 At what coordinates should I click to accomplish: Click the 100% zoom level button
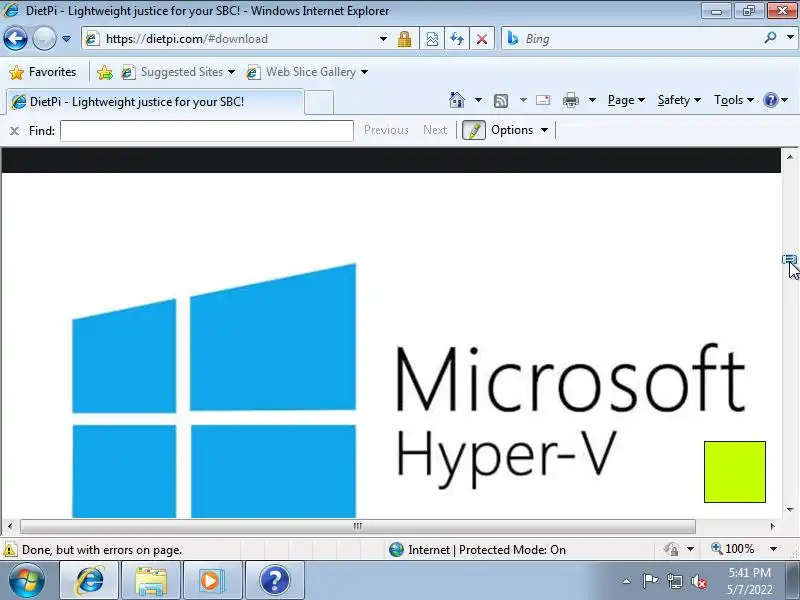click(x=733, y=549)
